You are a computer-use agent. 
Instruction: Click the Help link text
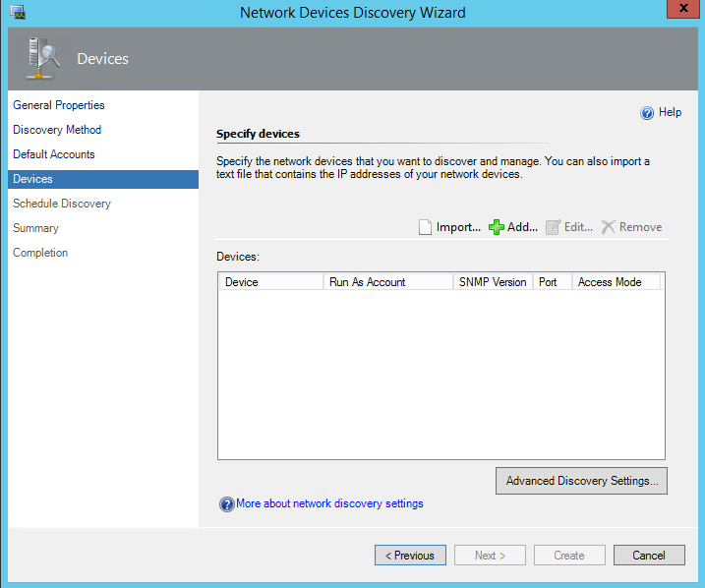[x=670, y=112]
